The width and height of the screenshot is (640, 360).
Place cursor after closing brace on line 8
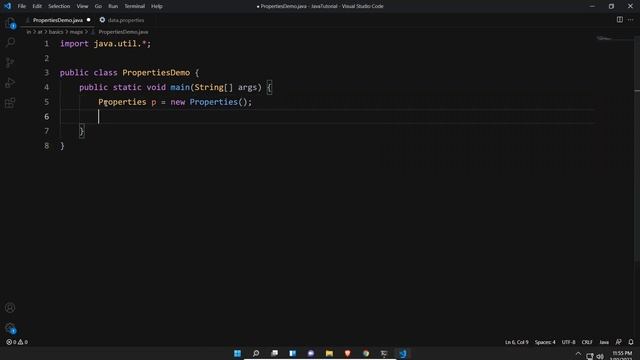[65, 146]
